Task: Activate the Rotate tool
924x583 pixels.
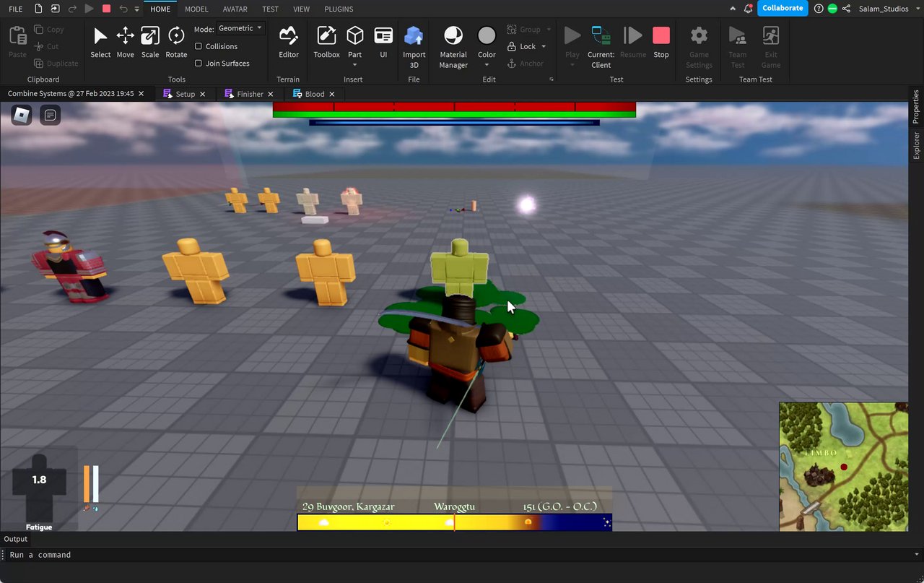Action: pyautogui.click(x=176, y=36)
